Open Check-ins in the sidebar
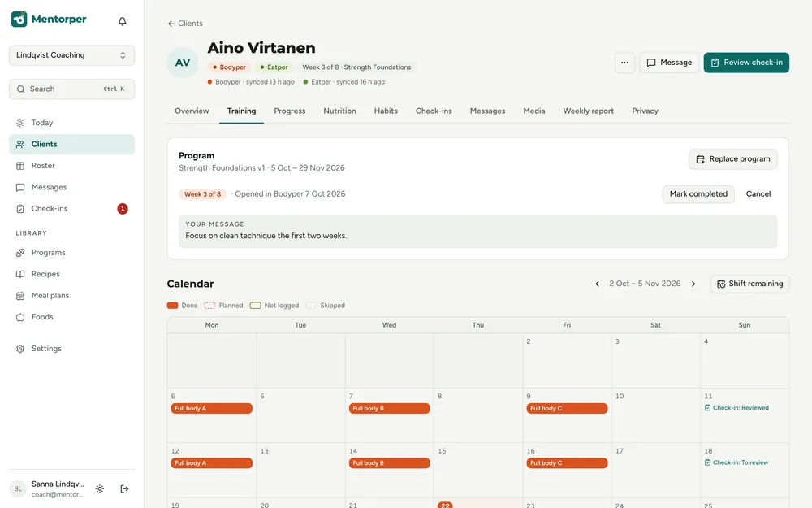812x508 pixels. coord(71,208)
